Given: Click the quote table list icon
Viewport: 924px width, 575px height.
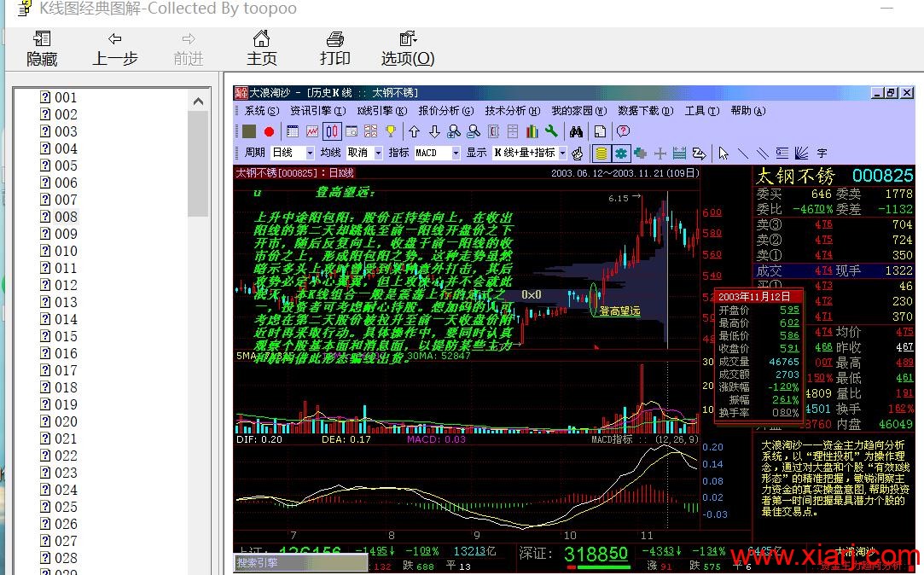Looking at the screenshot, I should 293,131.
